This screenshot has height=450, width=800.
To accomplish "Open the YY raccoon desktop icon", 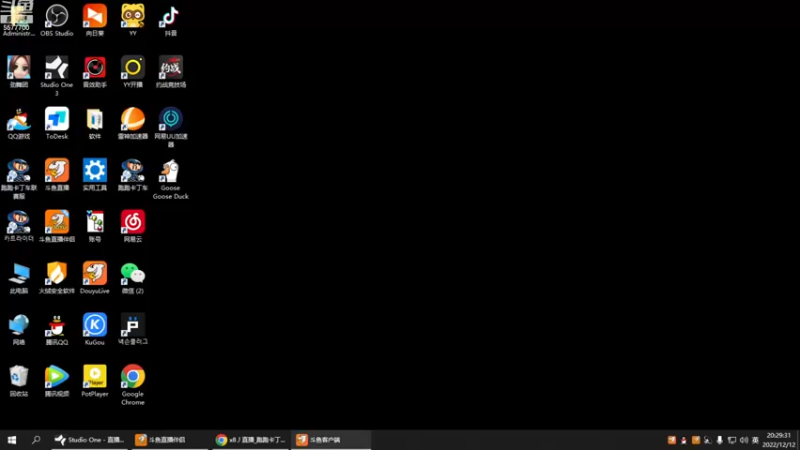I will click(133, 19).
